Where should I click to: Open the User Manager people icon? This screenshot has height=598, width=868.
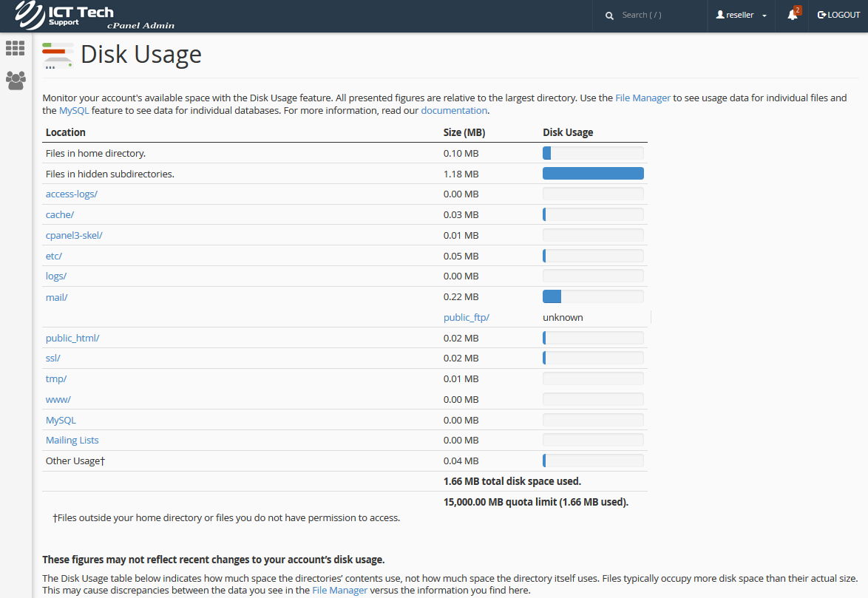pyautogui.click(x=15, y=80)
